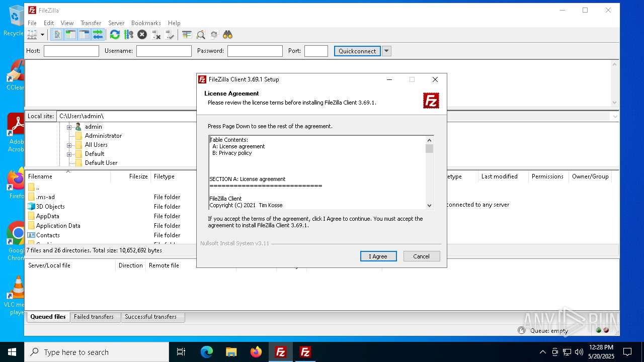Expand the admin folder in the tree
This screenshot has width=644, height=362.
69,127
